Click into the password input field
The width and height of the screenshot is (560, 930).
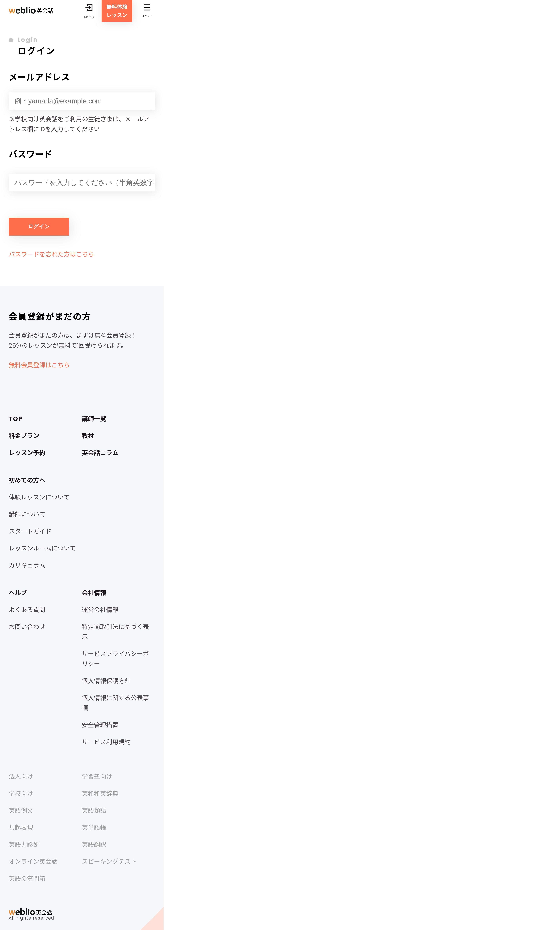82,183
